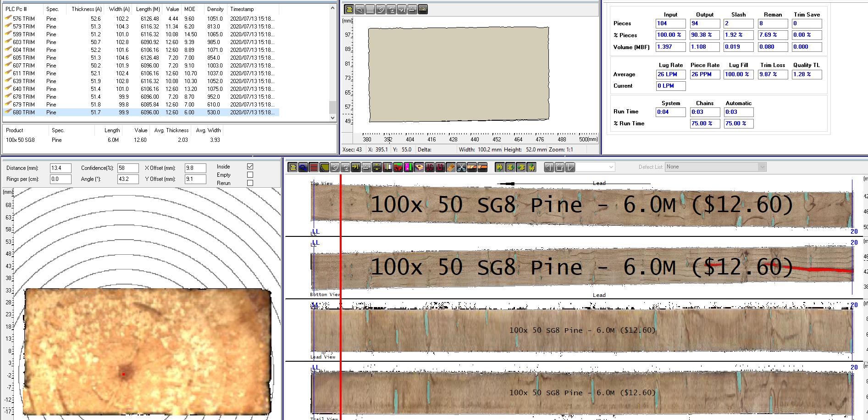Click the last orange sliced board icon
Viewport: 868px width, 420px height.
[x=482, y=168]
